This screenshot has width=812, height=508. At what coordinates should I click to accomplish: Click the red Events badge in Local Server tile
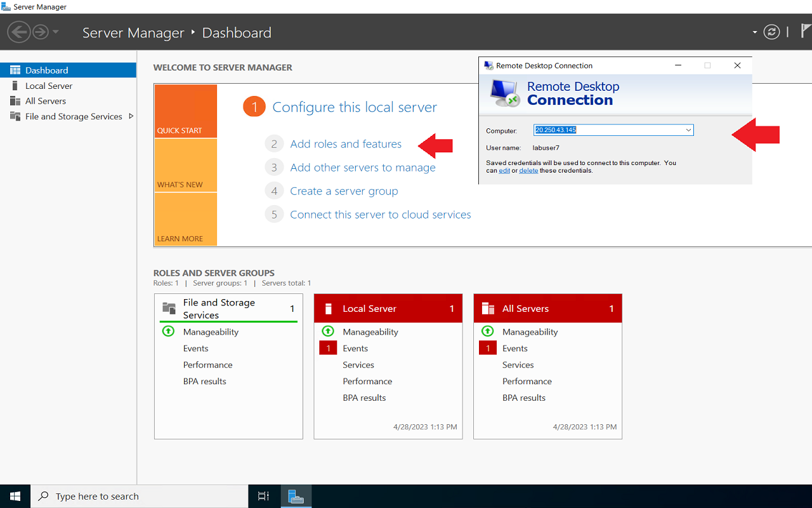328,348
